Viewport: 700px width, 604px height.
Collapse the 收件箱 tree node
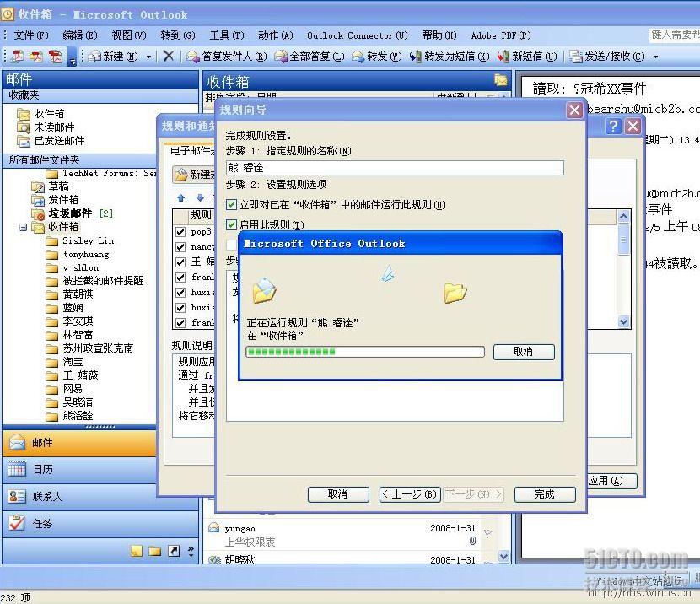[24, 228]
